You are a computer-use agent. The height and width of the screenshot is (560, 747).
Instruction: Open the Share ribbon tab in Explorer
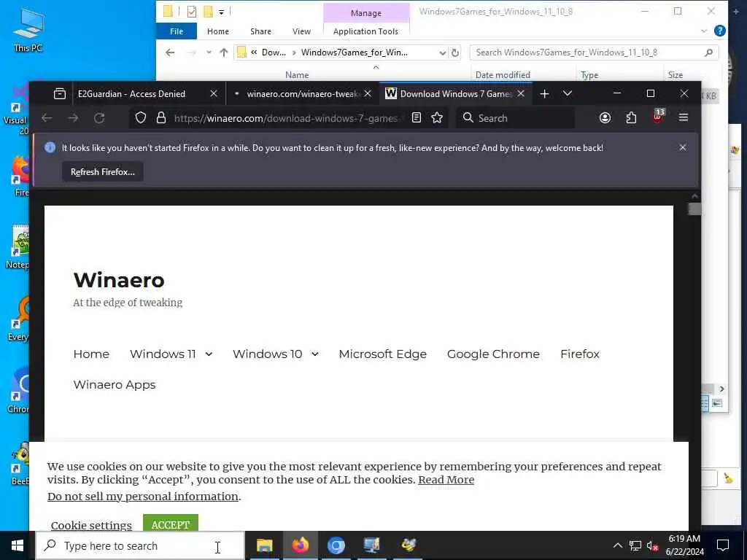click(260, 31)
